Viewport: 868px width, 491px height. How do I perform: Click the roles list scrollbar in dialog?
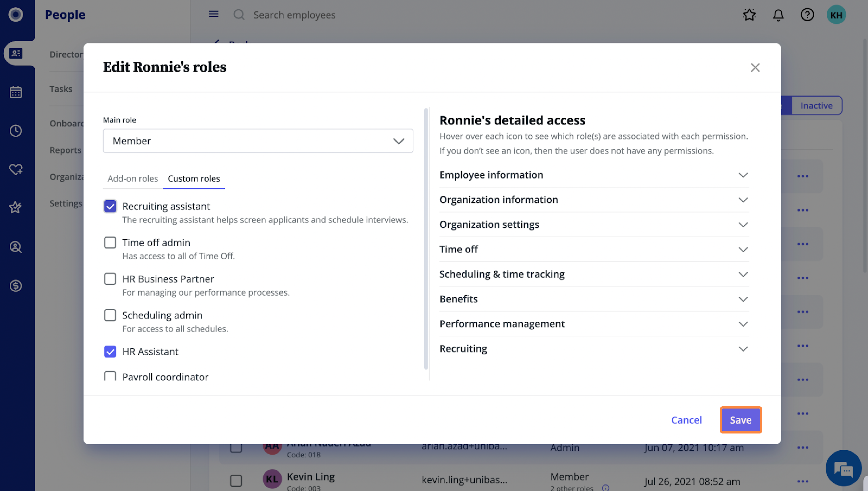[x=426, y=238]
